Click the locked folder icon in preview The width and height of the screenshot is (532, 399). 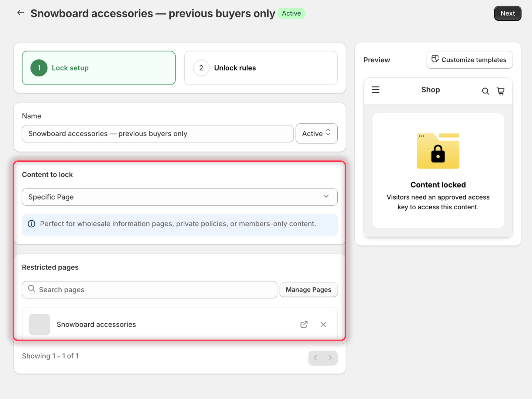click(438, 151)
